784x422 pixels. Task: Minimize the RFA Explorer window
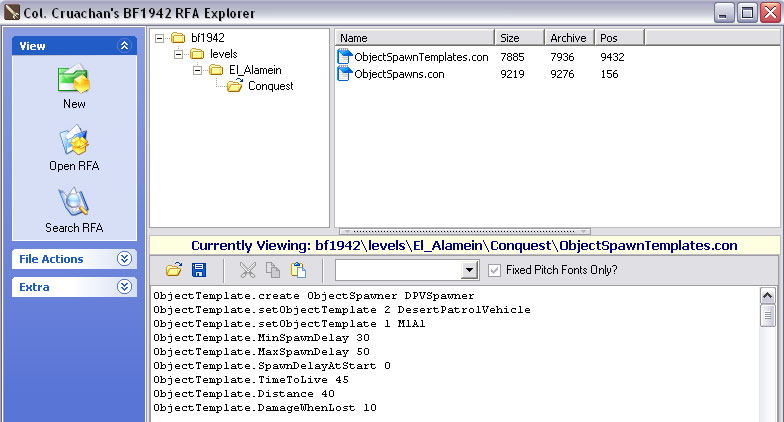click(723, 13)
